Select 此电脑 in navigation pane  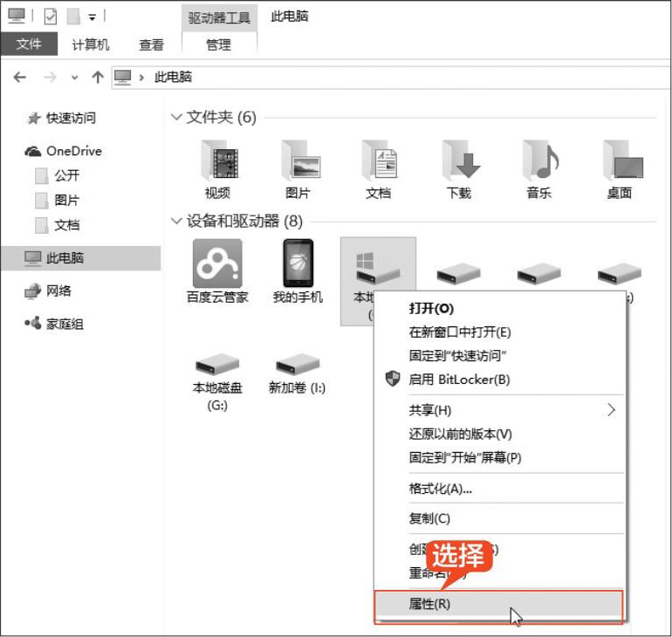click(x=80, y=258)
